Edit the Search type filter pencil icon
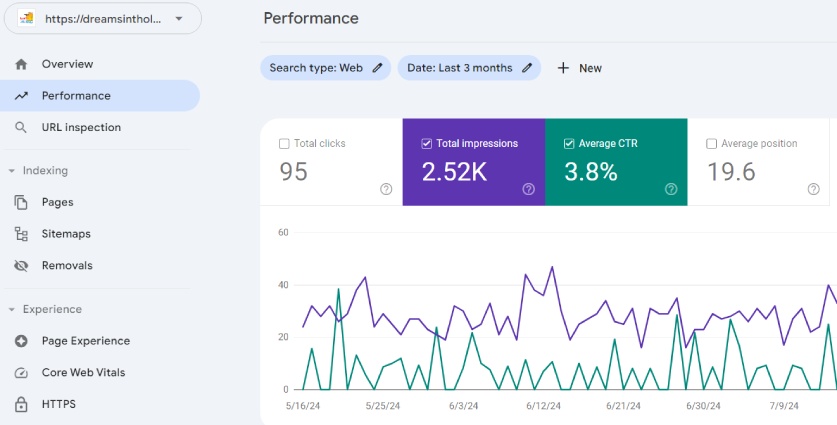This screenshot has width=837, height=425. click(377, 68)
